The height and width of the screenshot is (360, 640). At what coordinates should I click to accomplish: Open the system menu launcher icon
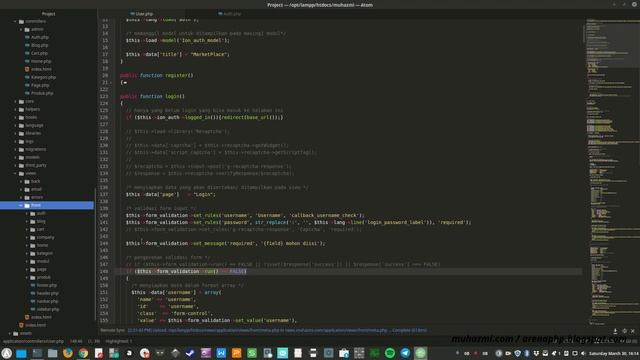[7, 353]
